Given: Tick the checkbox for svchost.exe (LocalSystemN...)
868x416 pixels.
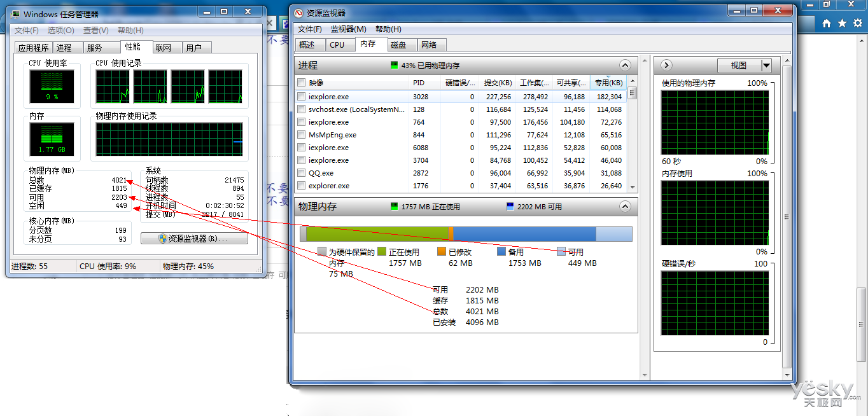Looking at the screenshot, I should [x=302, y=109].
